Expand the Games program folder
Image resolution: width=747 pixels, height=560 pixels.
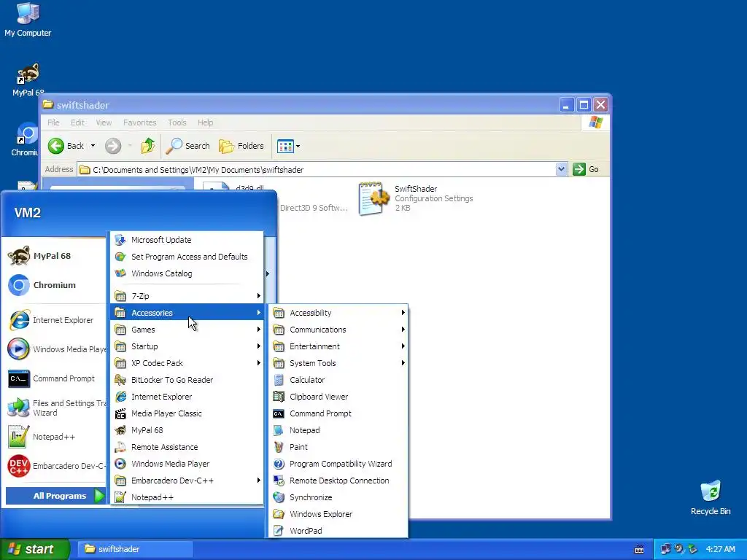coord(187,330)
